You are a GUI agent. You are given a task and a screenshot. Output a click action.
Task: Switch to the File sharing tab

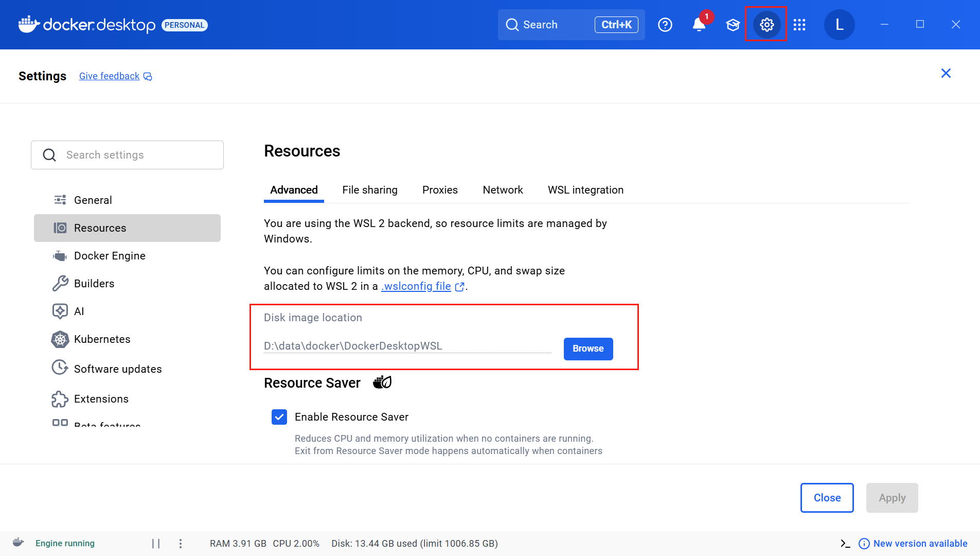point(370,190)
